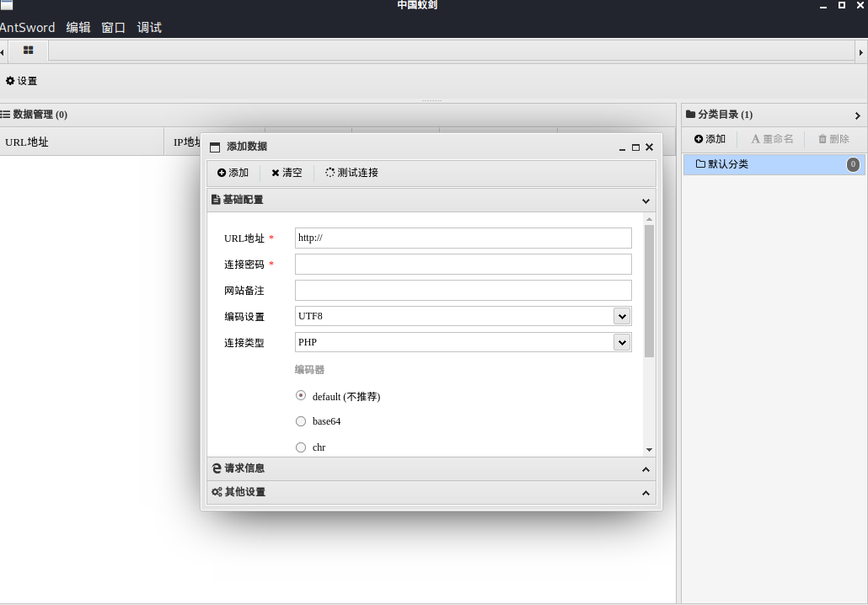The width and height of the screenshot is (868, 605).
Task: Click the URL地址 input field
Action: pyautogui.click(x=463, y=238)
